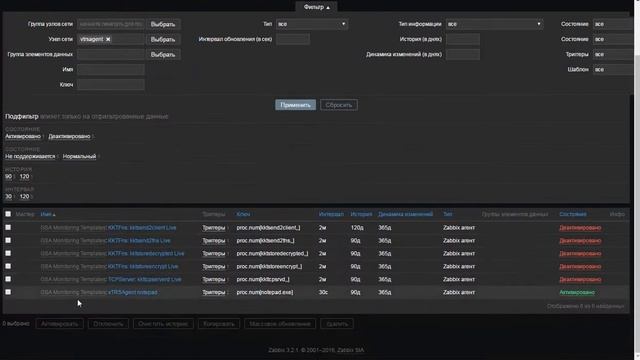Check the kktsend2client Live item row

click(8, 227)
